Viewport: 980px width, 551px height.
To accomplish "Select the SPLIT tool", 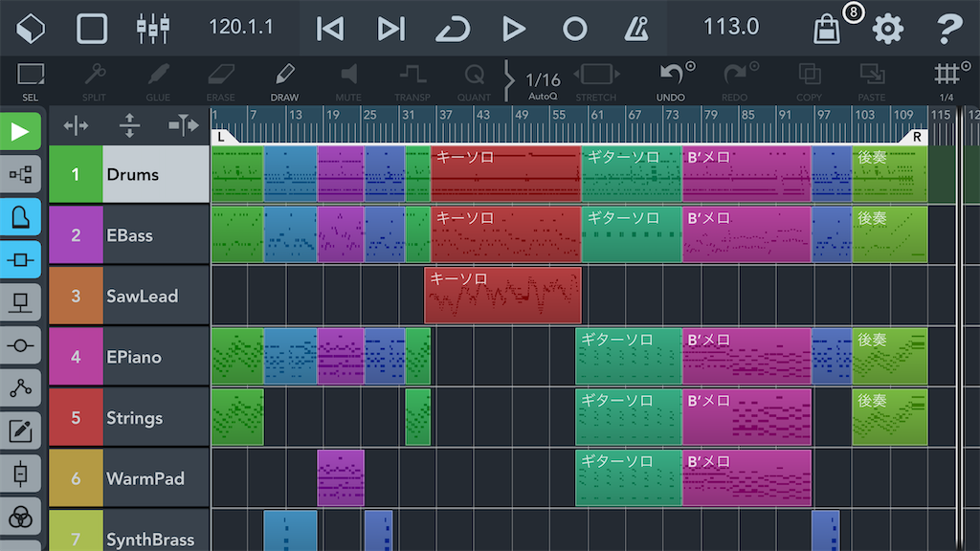I will (95, 81).
